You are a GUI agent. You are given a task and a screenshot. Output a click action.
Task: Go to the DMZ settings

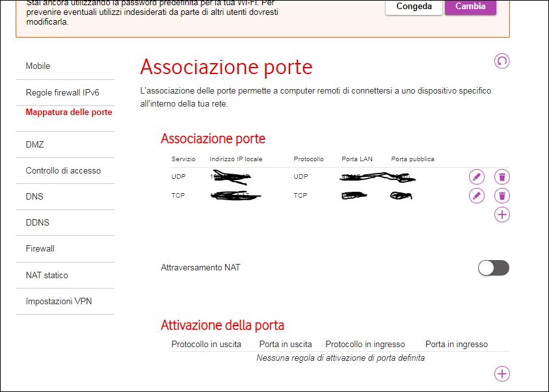click(x=34, y=144)
